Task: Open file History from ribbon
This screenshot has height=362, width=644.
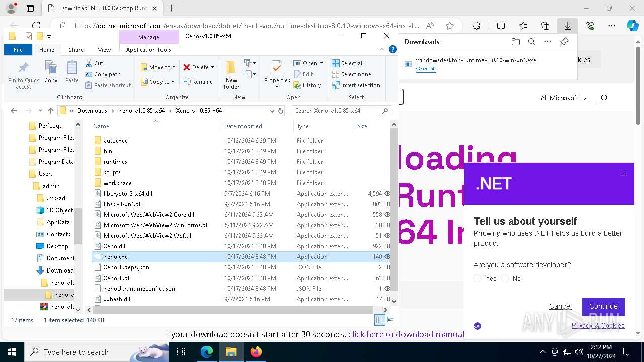Action: click(x=307, y=85)
